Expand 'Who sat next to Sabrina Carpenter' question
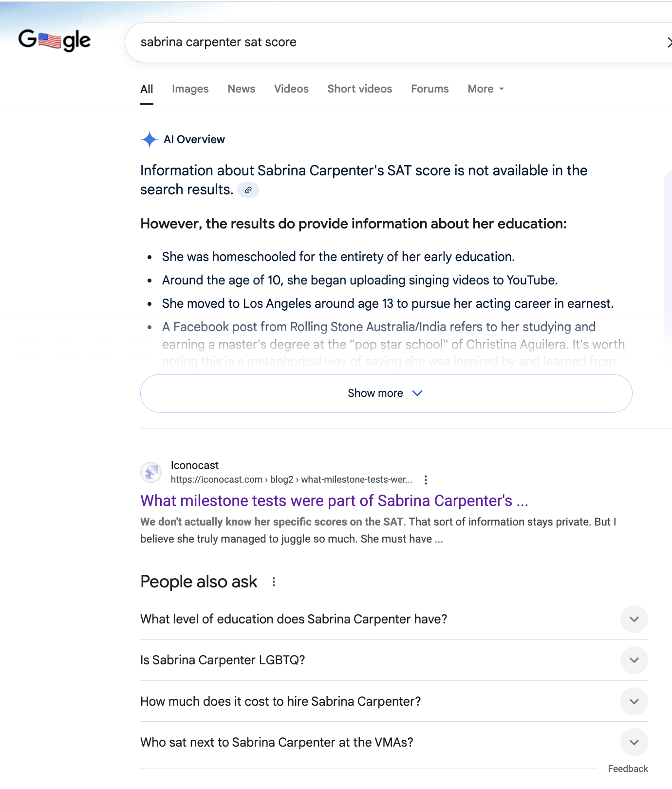 (x=394, y=743)
